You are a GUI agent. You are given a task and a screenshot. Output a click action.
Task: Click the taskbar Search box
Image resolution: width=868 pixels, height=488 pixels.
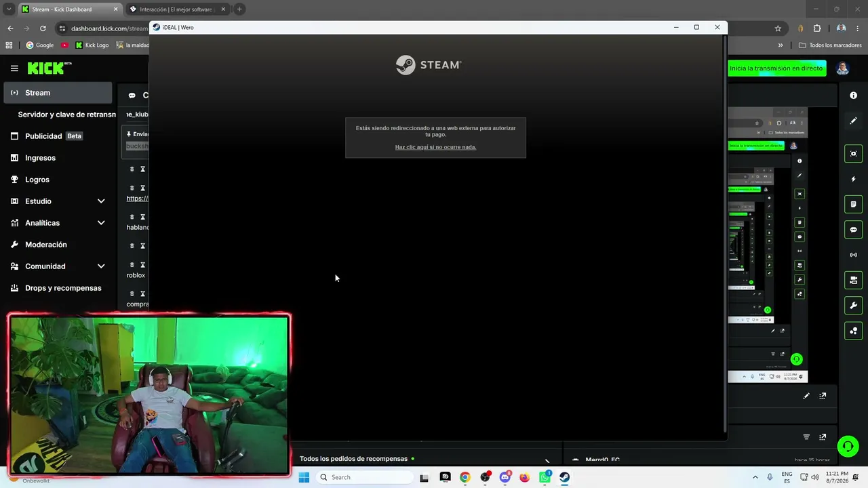coord(365,477)
